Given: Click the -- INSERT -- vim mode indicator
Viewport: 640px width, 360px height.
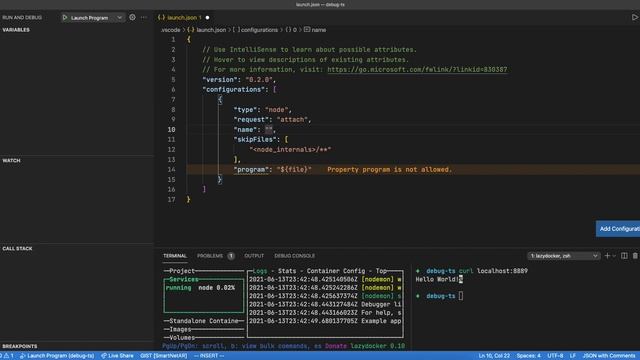Looking at the screenshot, I should [x=209, y=356].
